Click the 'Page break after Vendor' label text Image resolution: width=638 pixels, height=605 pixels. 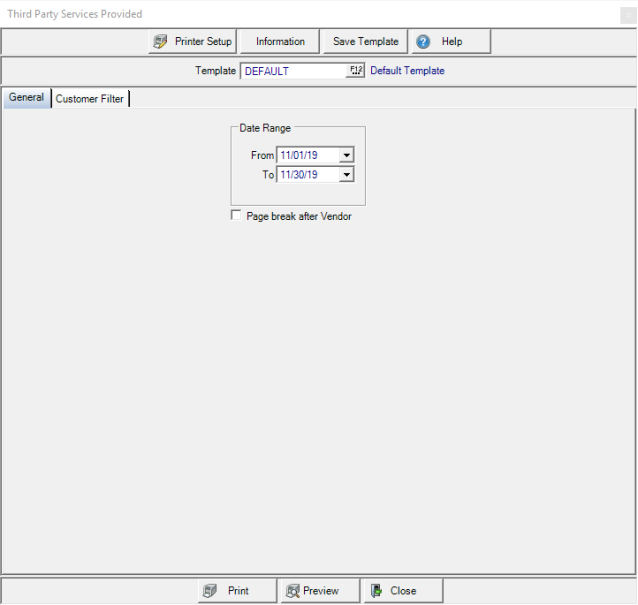pyautogui.click(x=298, y=216)
